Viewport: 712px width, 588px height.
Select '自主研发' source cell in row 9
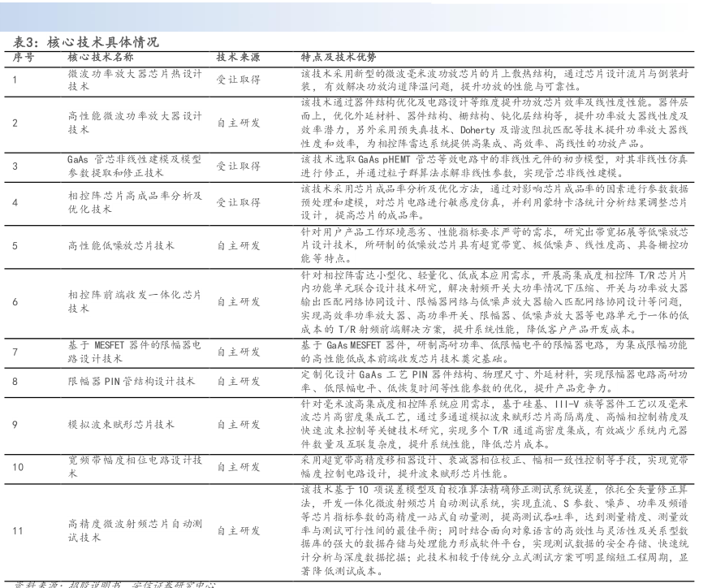coord(238,424)
